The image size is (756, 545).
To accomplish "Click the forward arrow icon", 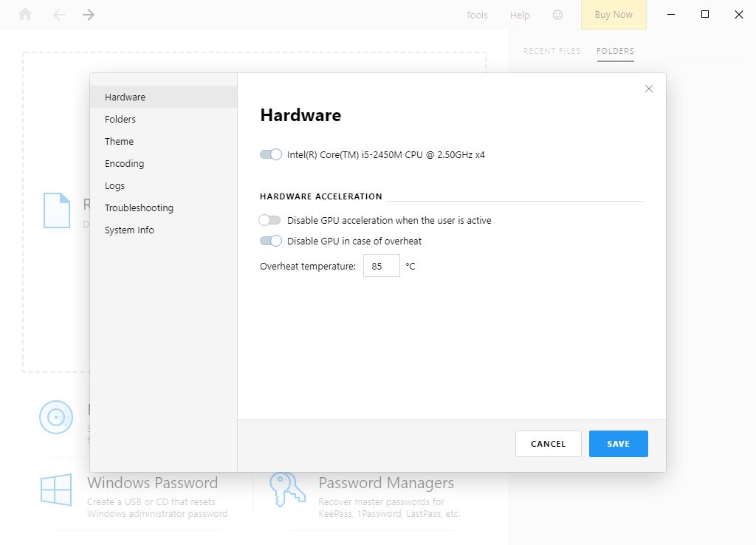I will pyautogui.click(x=89, y=15).
